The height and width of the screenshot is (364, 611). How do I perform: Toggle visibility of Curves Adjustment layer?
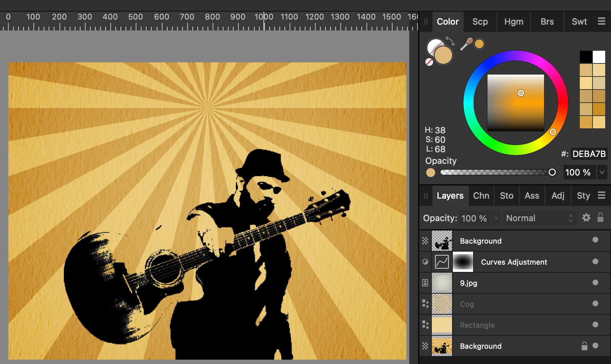tap(595, 261)
